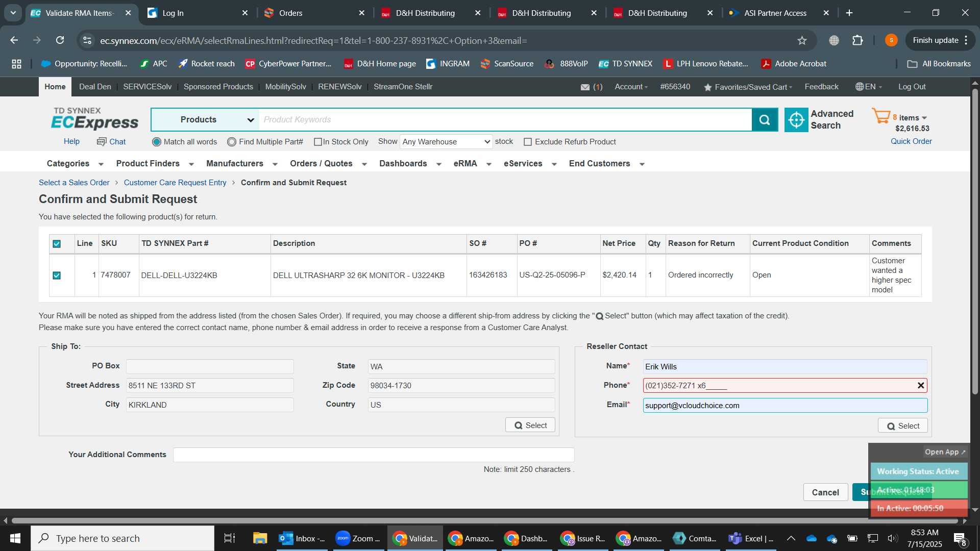Click the Email input field
Image resolution: width=980 pixels, height=551 pixels.
(x=785, y=406)
